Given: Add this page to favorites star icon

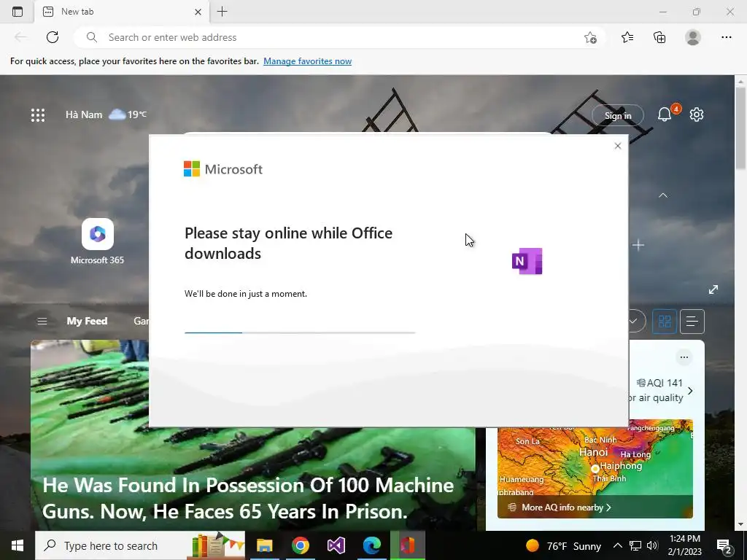Looking at the screenshot, I should click(x=590, y=37).
